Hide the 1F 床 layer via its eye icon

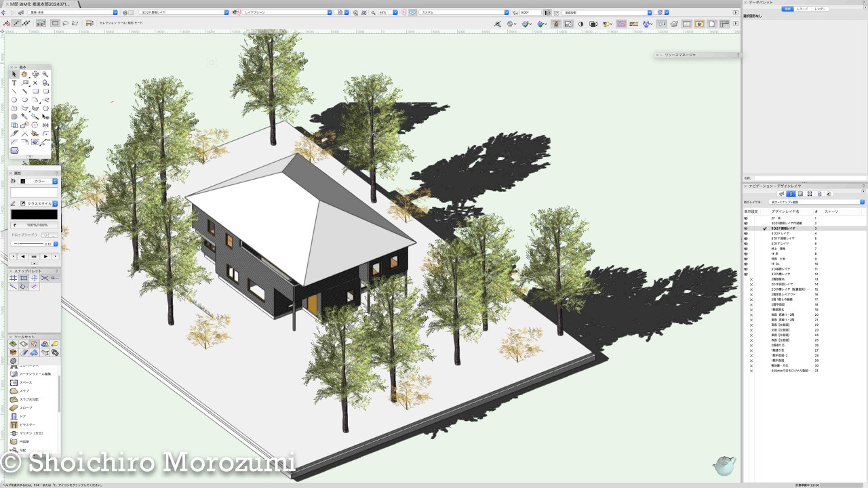746,253
